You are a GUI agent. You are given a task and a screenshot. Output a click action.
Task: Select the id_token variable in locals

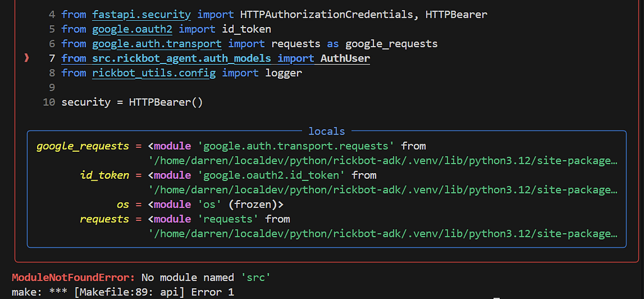pos(104,175)
